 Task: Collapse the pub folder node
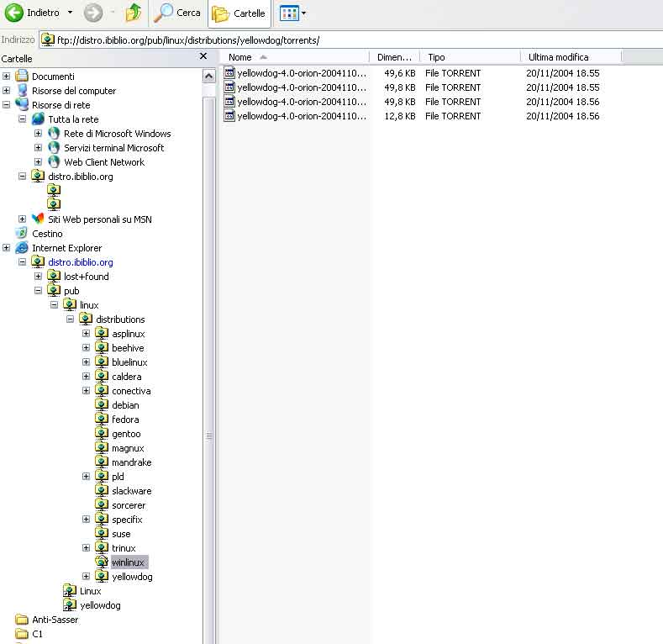39,291
